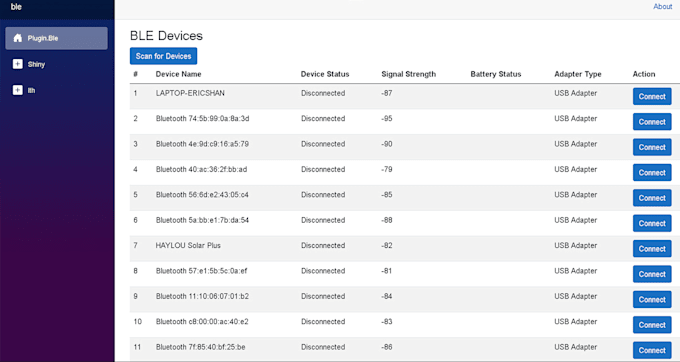This screenshot has width=680, height=362.
Task: Click the Signal Strength column header
Action: click(x=409, y=74)
